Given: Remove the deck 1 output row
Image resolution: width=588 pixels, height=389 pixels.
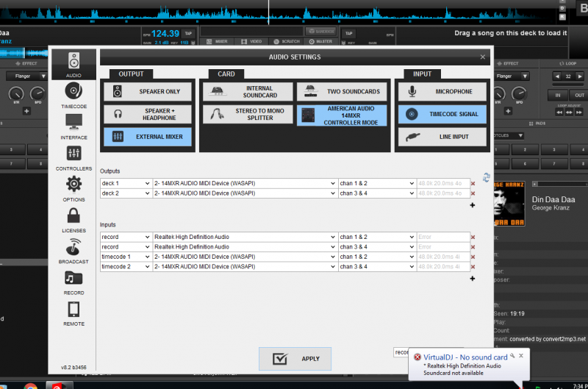Looking at the screenshot, I should tap(473, 183).
